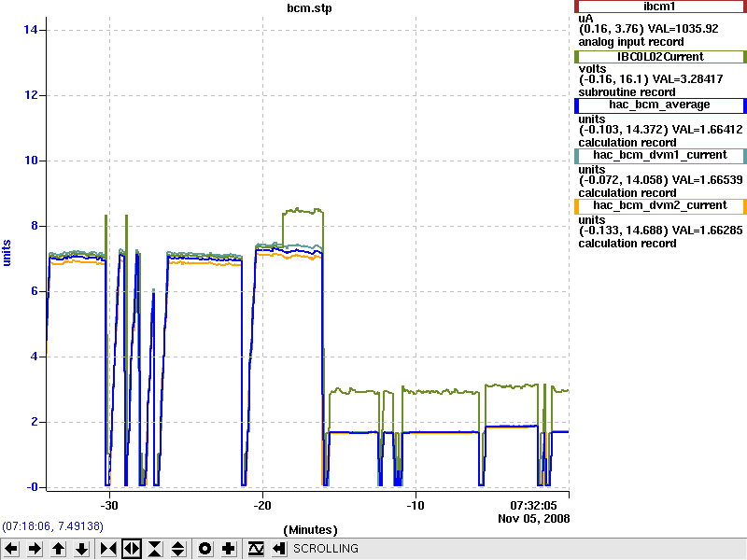Select the ibcm1 curve legend entry
This screenshot has height=560, width=747.
(660, 7)
